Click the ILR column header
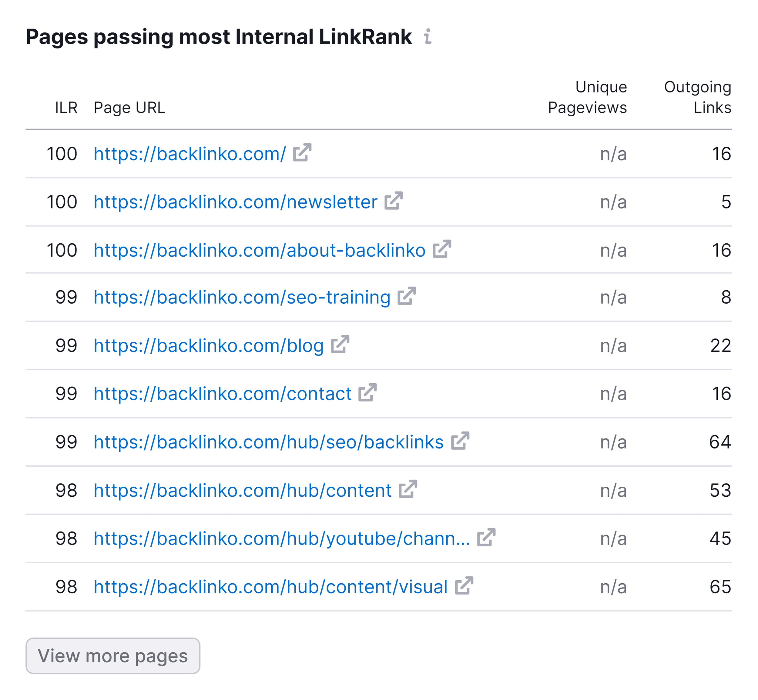Viewport: 758px width, 700px height. 66,108
